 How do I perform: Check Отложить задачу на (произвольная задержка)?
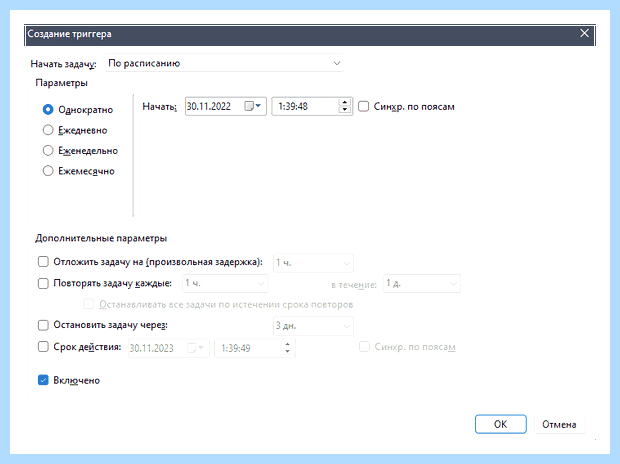(43, 262)
